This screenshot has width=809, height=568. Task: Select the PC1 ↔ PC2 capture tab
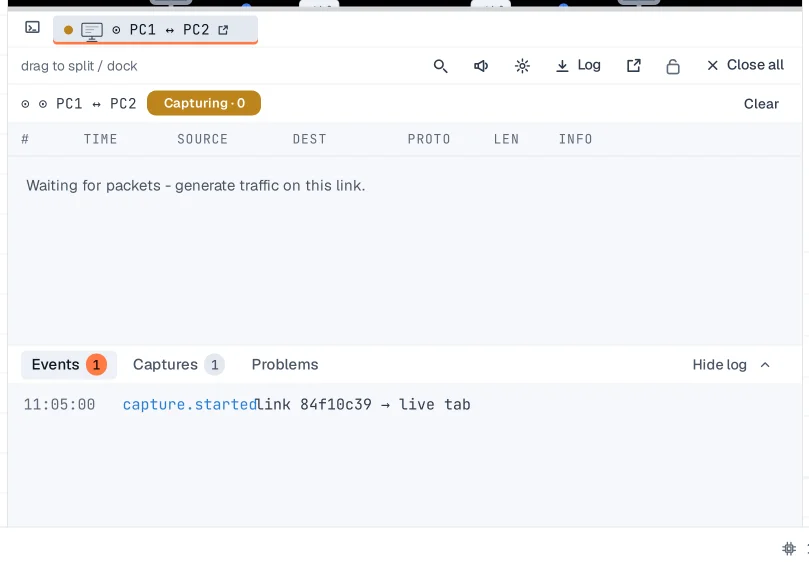[155, 30]
